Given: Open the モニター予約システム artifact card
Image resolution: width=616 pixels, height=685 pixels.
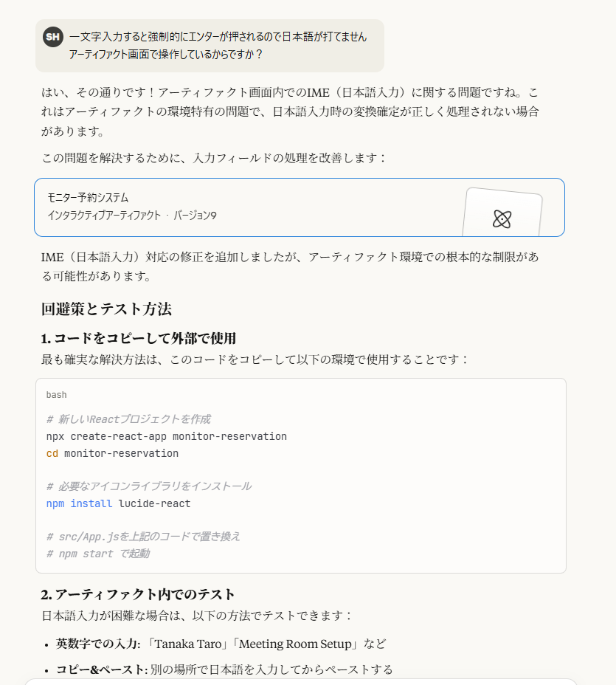Looking at the screenshot, I should [x=300, y=207].
